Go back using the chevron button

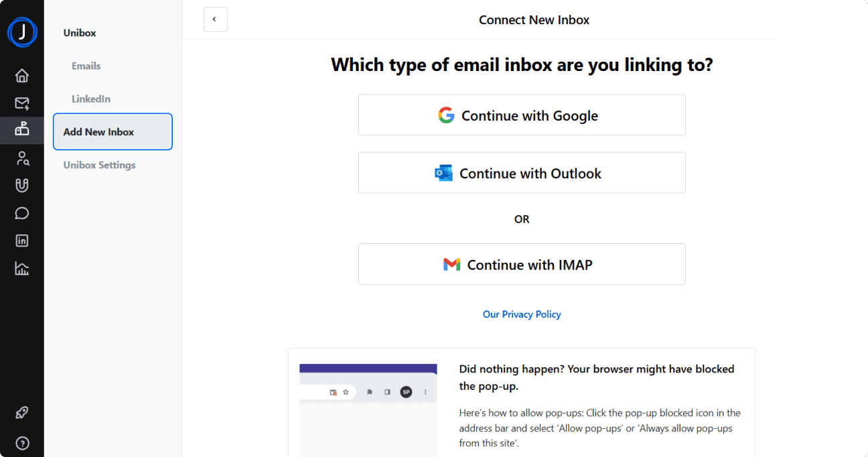(216, 19)
